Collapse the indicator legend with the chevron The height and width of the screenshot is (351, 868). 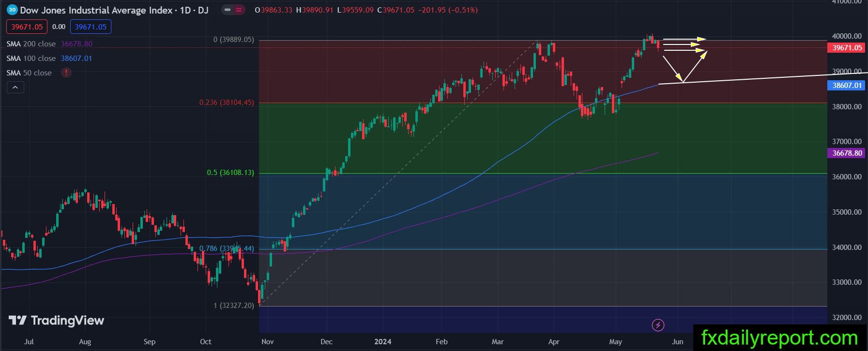coord(15,88)
